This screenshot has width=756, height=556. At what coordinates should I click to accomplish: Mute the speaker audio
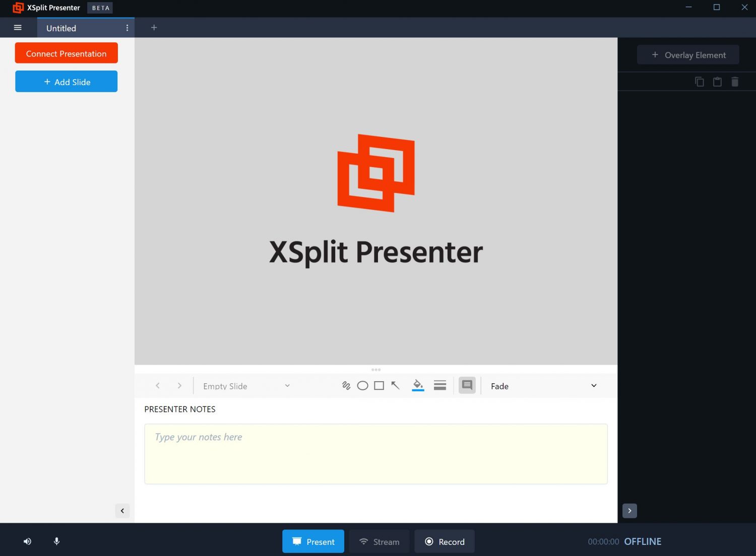coord(27,541)
